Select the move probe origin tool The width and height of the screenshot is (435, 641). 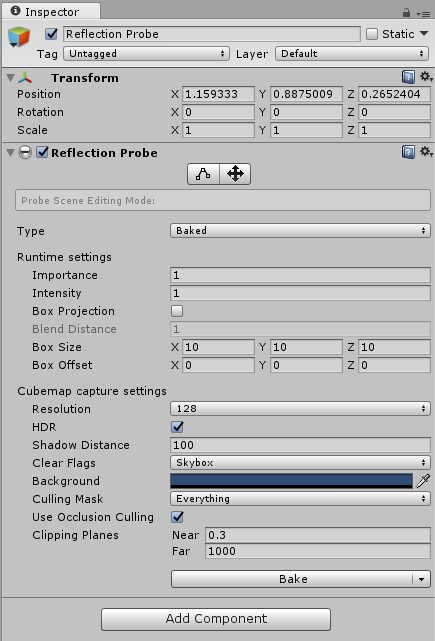pos(235,174)
